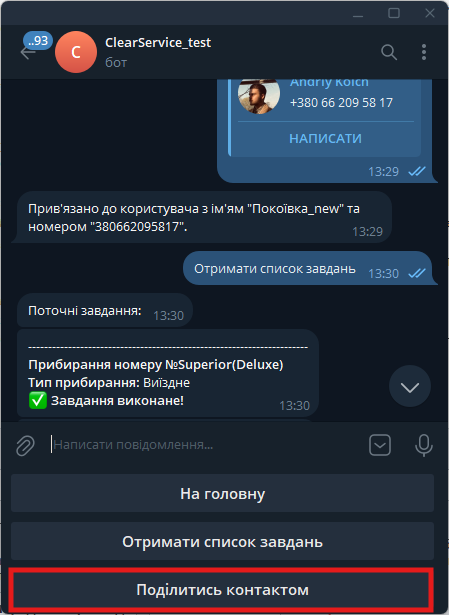Click the back arrow to chat list
This screenshot has height=615, width=449.
click(27, 53)
